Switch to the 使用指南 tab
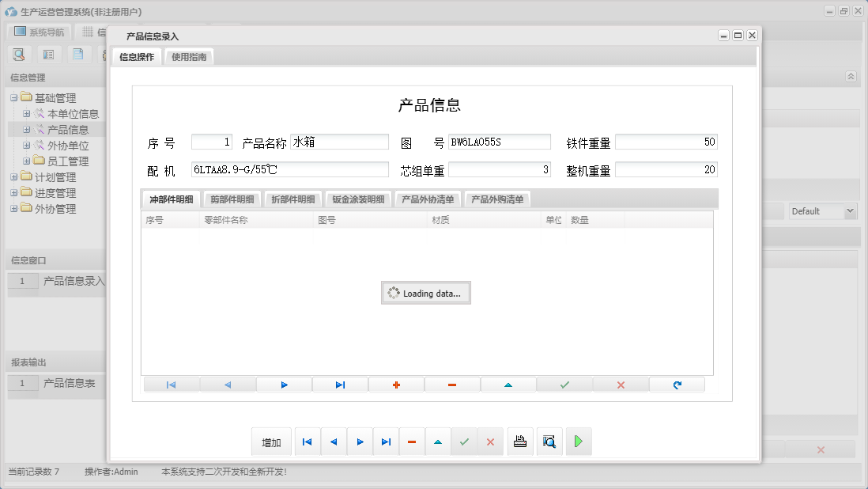The width and height of the screenshot is (868, 489). click(x=188, y=56)
